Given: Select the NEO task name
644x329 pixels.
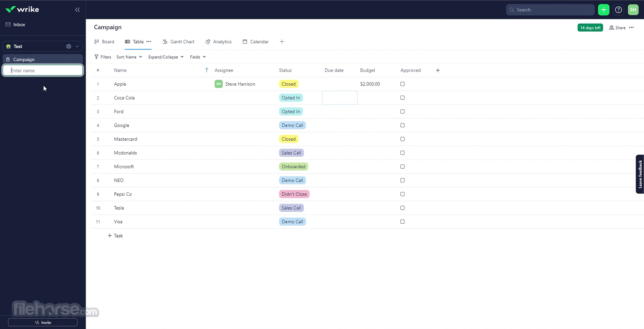Looking at the screenshot, I should click(119, 180).
